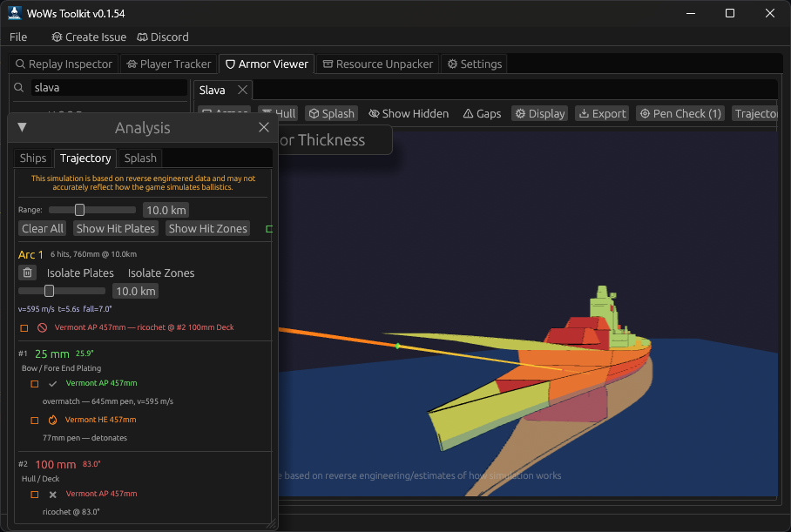This screenshot has width=791, height=532.
Task: Select the Hull icon in the armor toolbar
Action: [278, 112]
